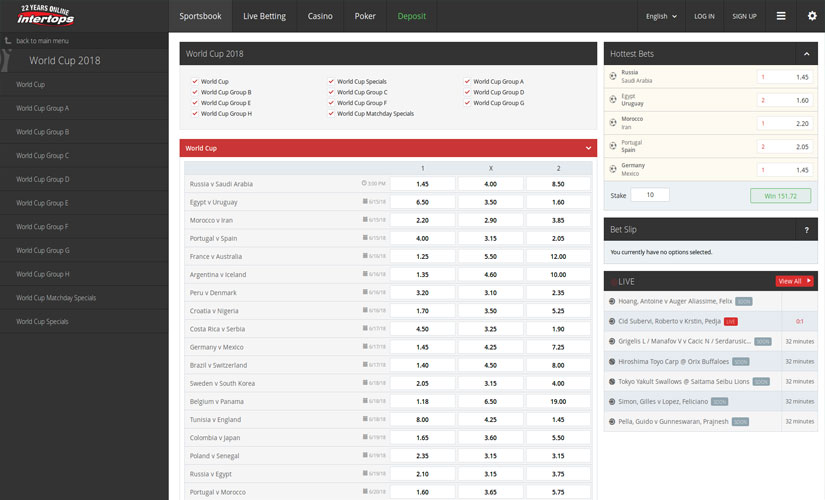Uncheck World Cup Group B checkbox
825x500 pixels.
195,92
